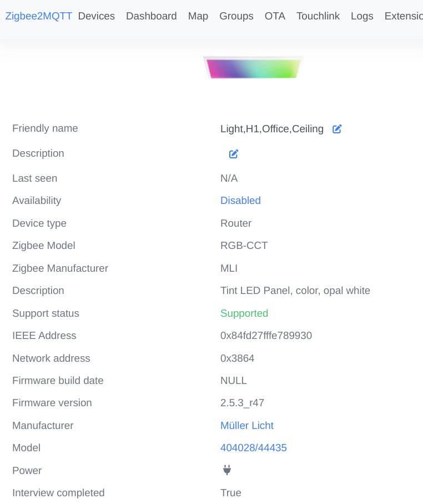Viewport: 423px width, 504px height.
Task: View the Logs page
Action: pyautogui.click(x=362, y=16)
